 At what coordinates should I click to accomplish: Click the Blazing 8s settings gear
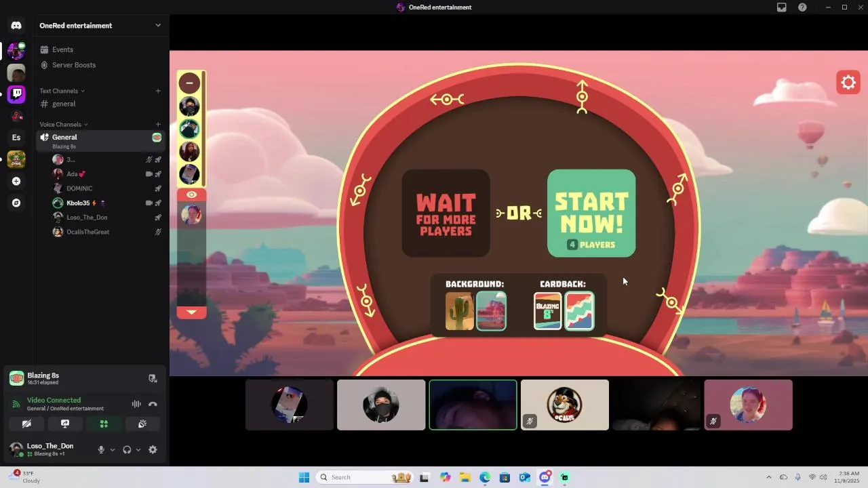[848, 83]
